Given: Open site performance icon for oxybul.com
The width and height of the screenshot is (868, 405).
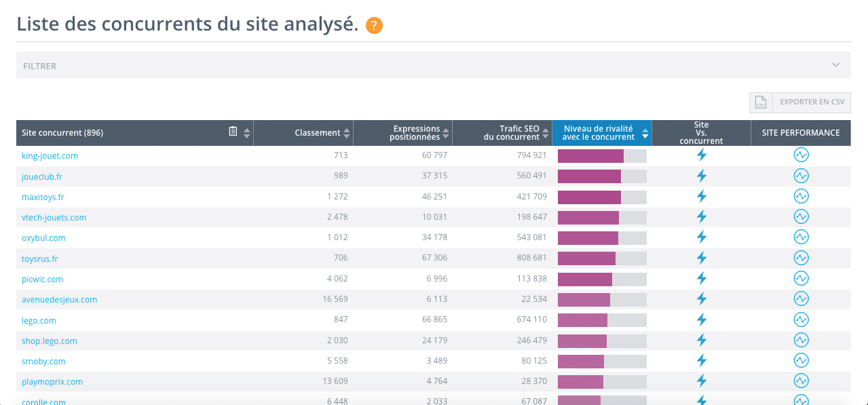Looking at the screenshot, I should 801,237.
